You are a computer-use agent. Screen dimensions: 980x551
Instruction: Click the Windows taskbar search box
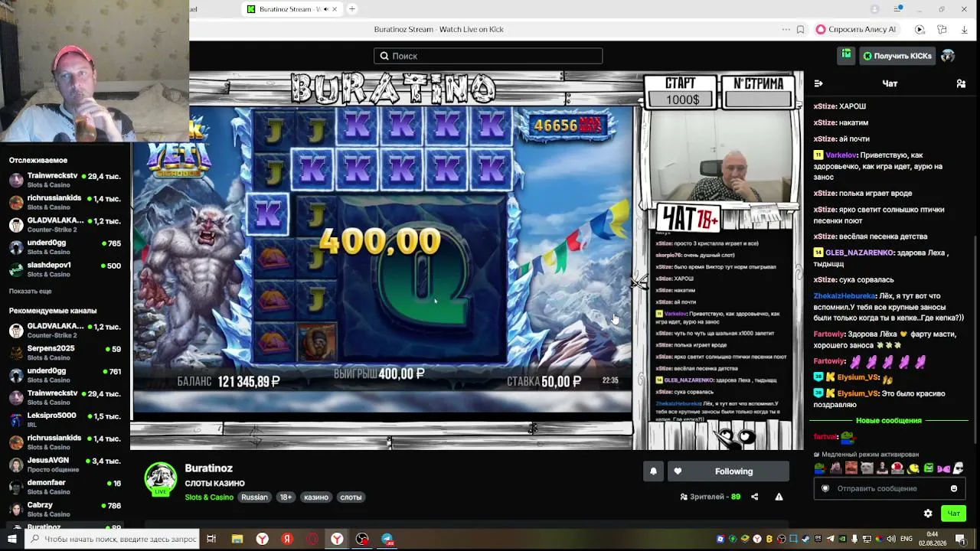pos(113,539)
